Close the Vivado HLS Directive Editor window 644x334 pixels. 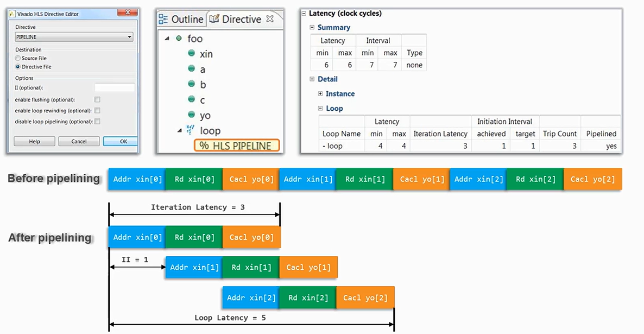(127, 12)
